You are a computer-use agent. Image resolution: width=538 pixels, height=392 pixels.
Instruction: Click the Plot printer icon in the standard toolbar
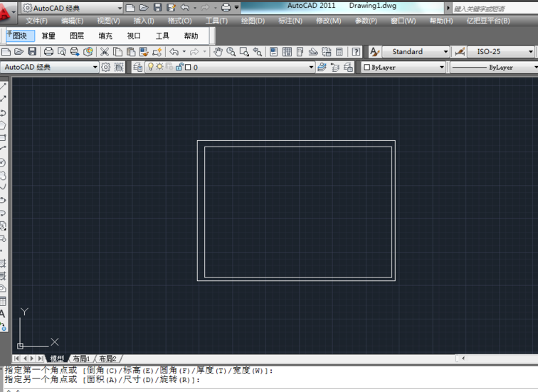(48, 52)
